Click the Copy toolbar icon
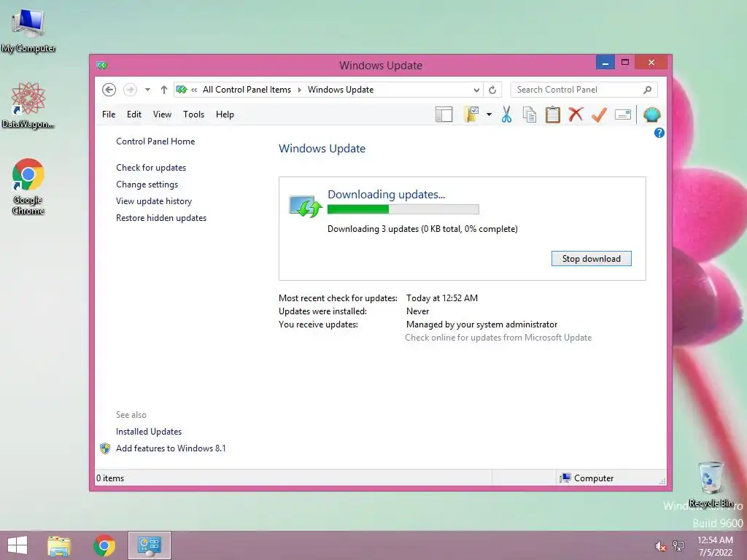Image resolution: width=747 pixels, height=560 pixels. pos(530,114)
